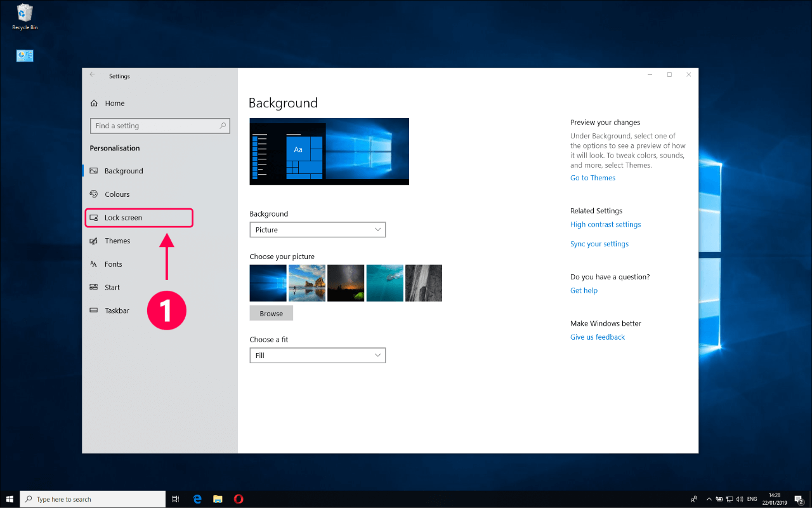
Task: Click the Browse button
Action: tap(272, 314)
